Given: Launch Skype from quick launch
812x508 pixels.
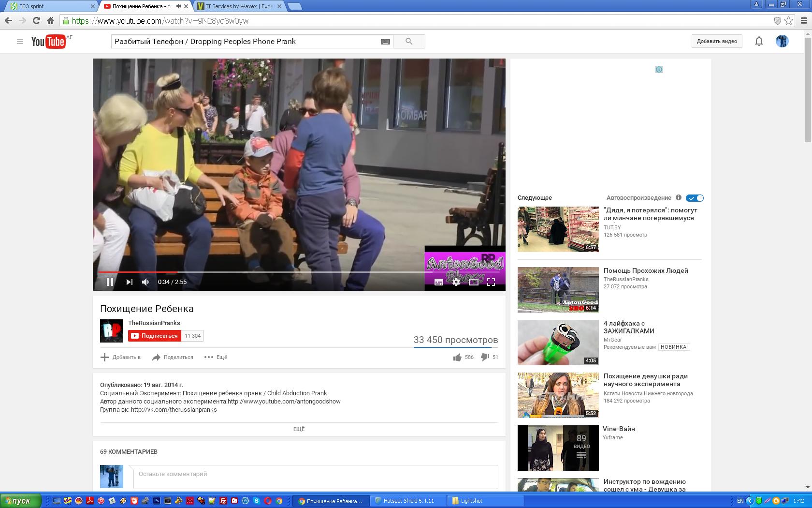Looking at the screenshot, I should coord(257,501).
